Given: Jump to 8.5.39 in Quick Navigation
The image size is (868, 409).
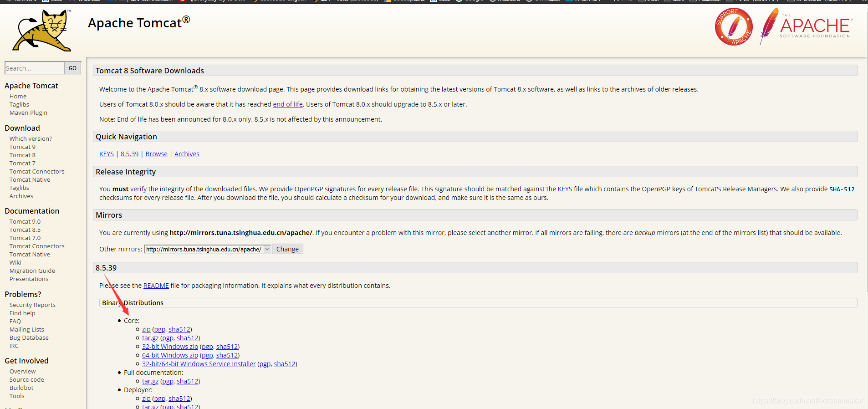Looking at the screenshot, I should click(x=129, y=154).
